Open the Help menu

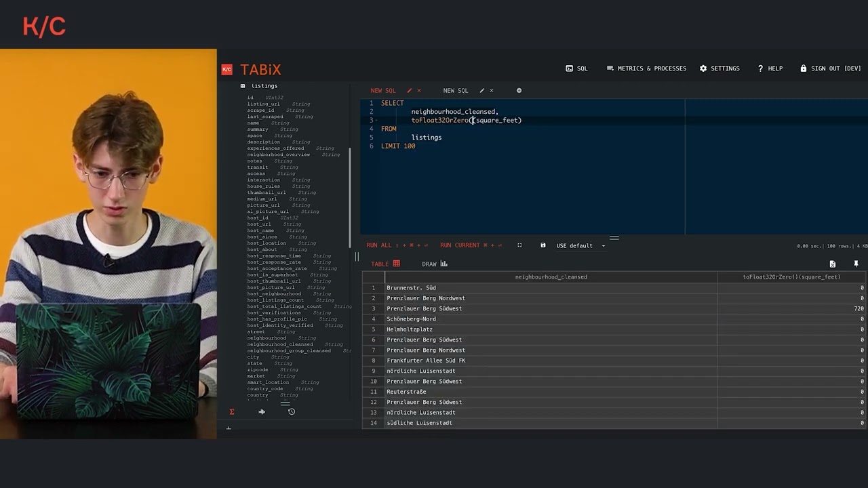pos(770,68)
